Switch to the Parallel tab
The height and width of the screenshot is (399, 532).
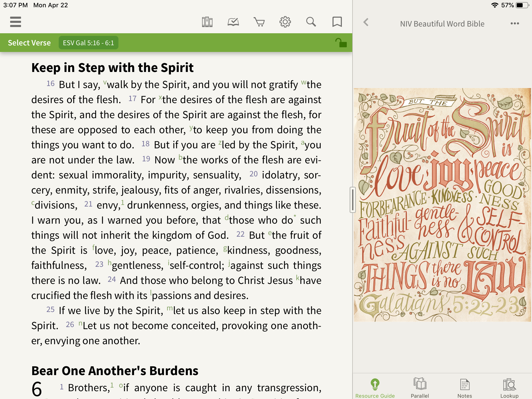[x=420, y=388]
